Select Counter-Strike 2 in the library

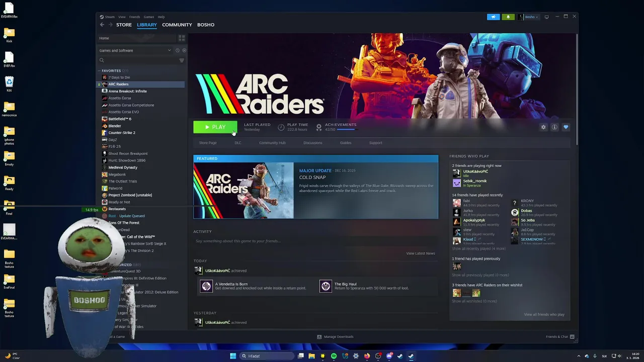pos(122,133)
